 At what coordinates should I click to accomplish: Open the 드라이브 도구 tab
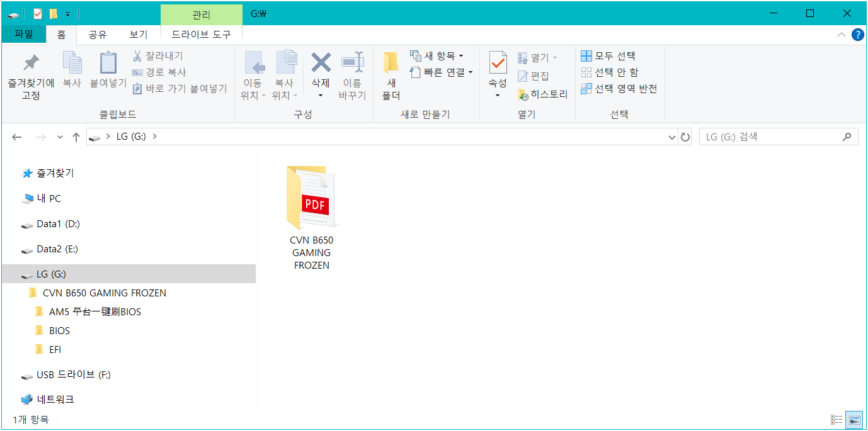point(202,35)
